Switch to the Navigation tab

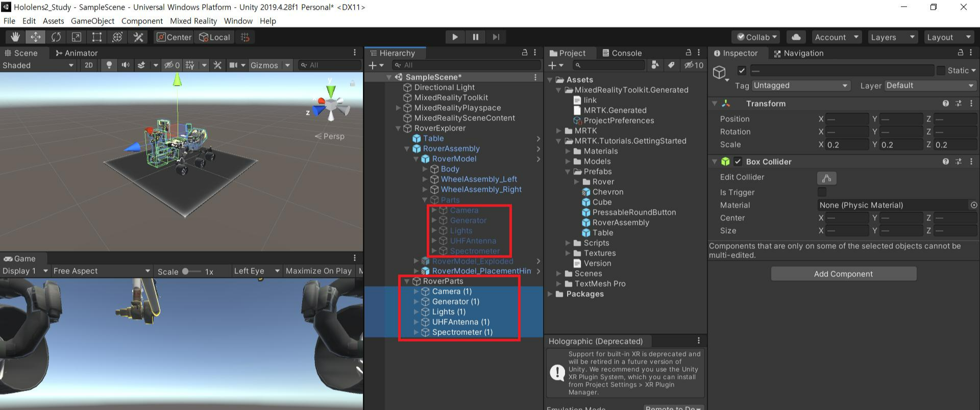click(798, 53)
